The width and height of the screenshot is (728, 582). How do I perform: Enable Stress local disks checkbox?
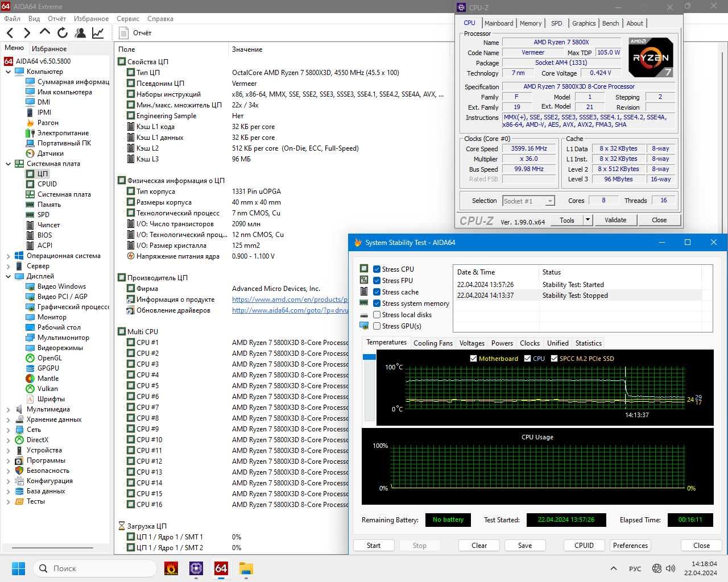[x=377, y=315]
